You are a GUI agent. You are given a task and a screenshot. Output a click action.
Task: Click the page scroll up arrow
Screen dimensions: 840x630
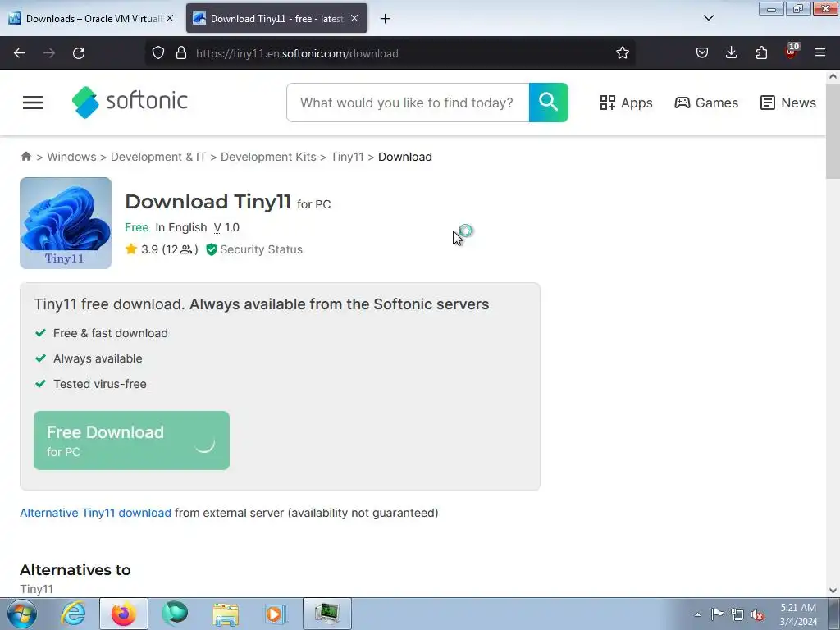click(x=833, y=76)
